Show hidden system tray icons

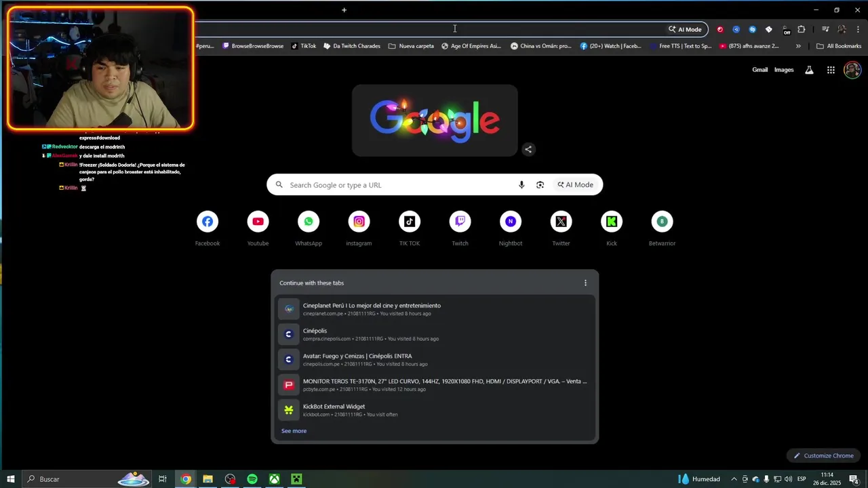pyautogui.click(x=734, y=479)
